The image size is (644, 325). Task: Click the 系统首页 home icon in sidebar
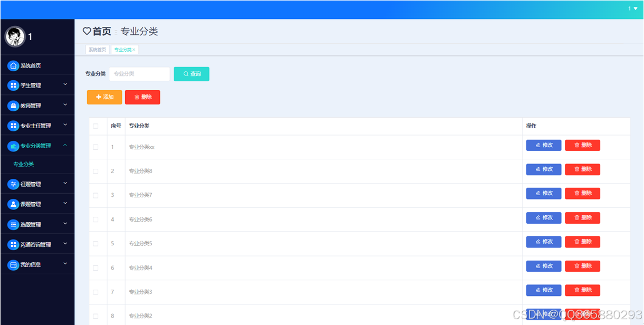click(13, 66)
